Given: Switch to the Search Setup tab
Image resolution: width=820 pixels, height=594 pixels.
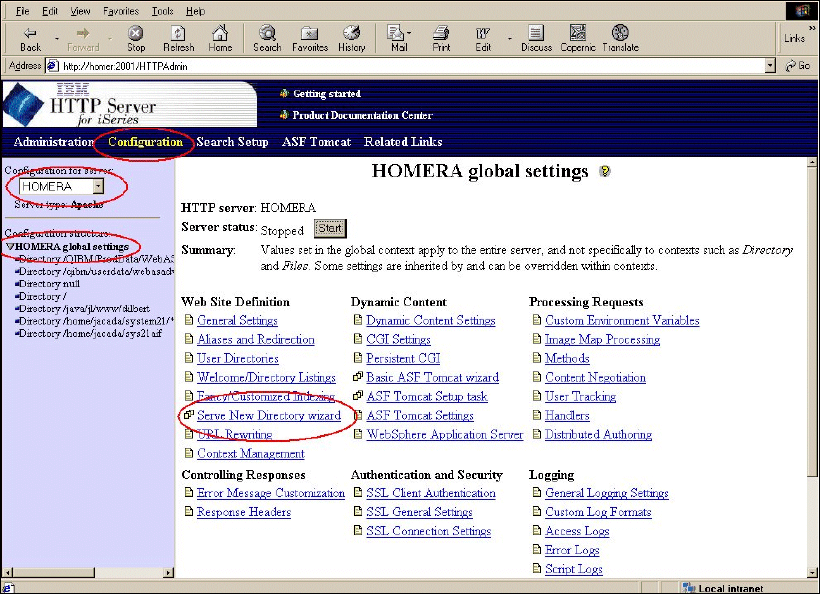Looking at the screenshot, I should (x=232, y=142).
